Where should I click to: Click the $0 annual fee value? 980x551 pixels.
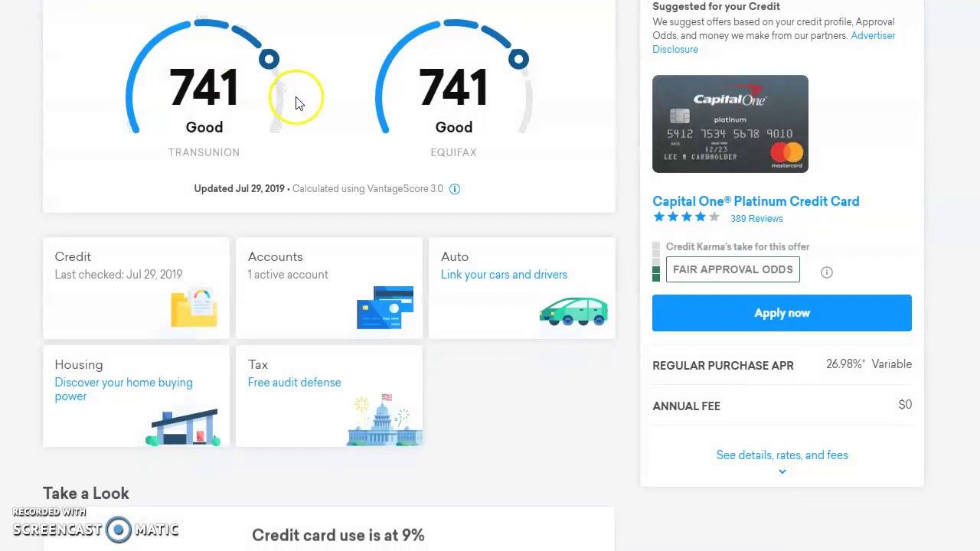tap(905, 405)
